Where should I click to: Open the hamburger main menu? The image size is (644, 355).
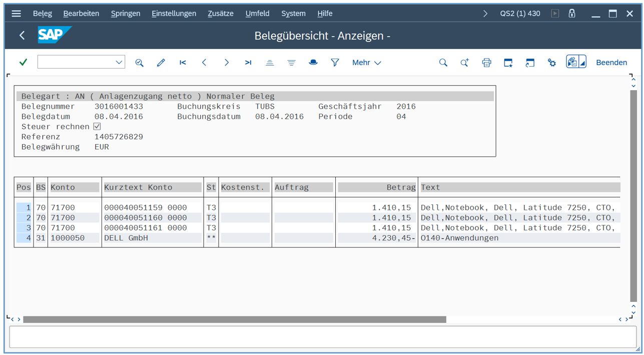[16, 14]
